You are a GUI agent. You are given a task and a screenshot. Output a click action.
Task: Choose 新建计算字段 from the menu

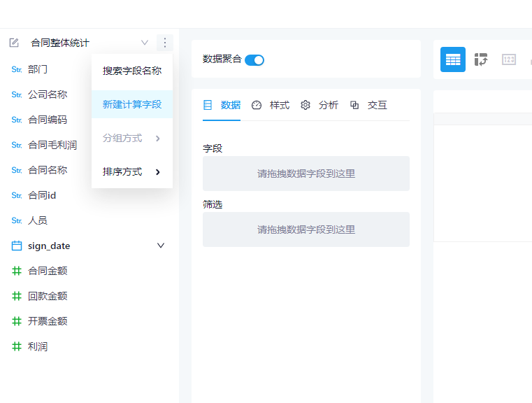click(132, 104)
